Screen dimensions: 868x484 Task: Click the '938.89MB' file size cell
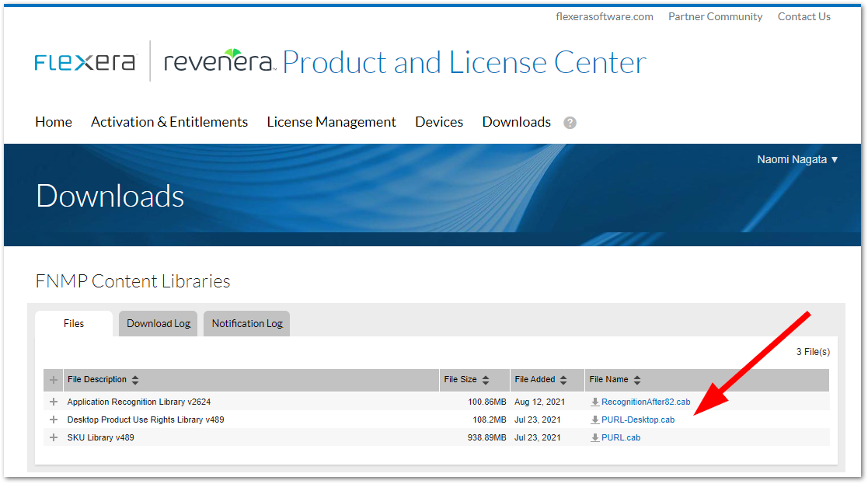(487, 437)
